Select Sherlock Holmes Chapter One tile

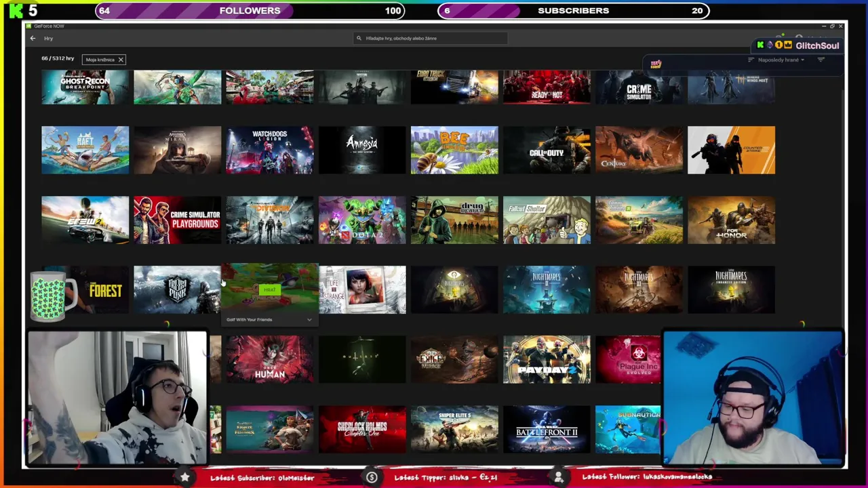coord(362,430)
